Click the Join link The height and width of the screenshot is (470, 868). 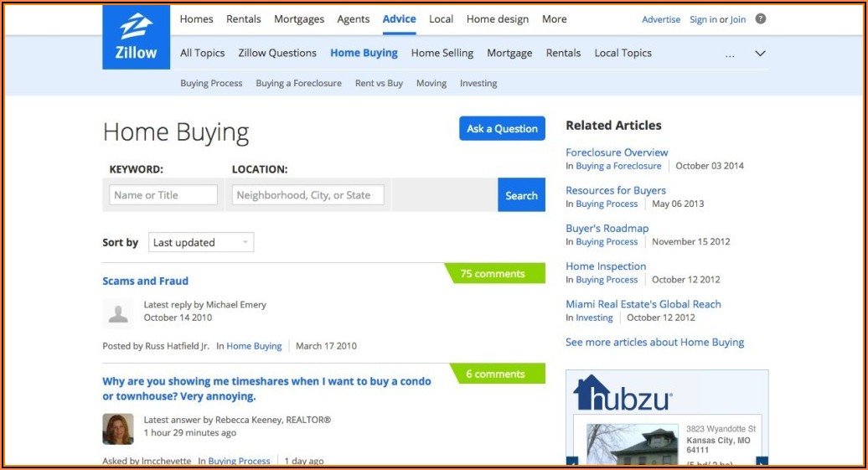point(738,19)
